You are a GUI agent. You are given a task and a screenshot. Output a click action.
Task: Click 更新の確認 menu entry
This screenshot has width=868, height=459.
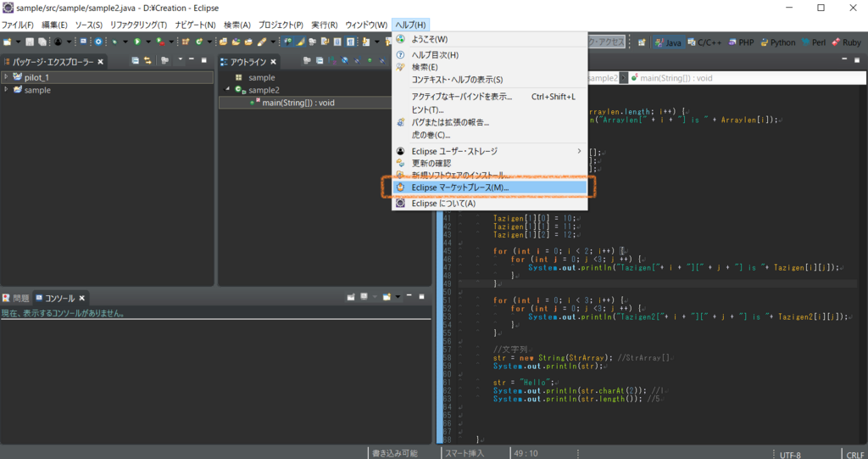click(x=490, y=163)
